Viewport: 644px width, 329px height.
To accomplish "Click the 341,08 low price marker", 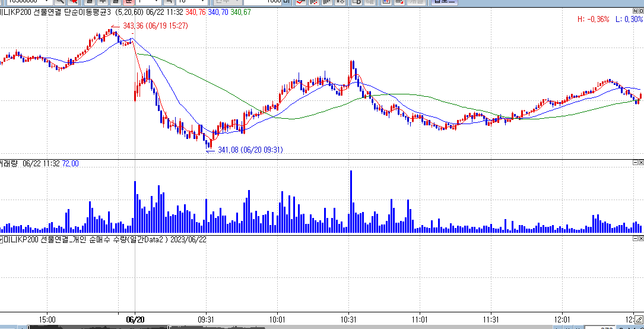I will (x=250, y=150).
